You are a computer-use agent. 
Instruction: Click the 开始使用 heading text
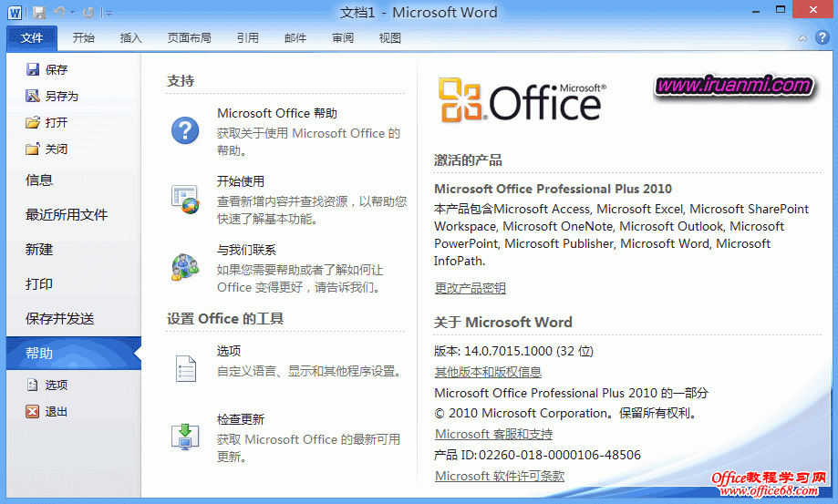(241, 181)
